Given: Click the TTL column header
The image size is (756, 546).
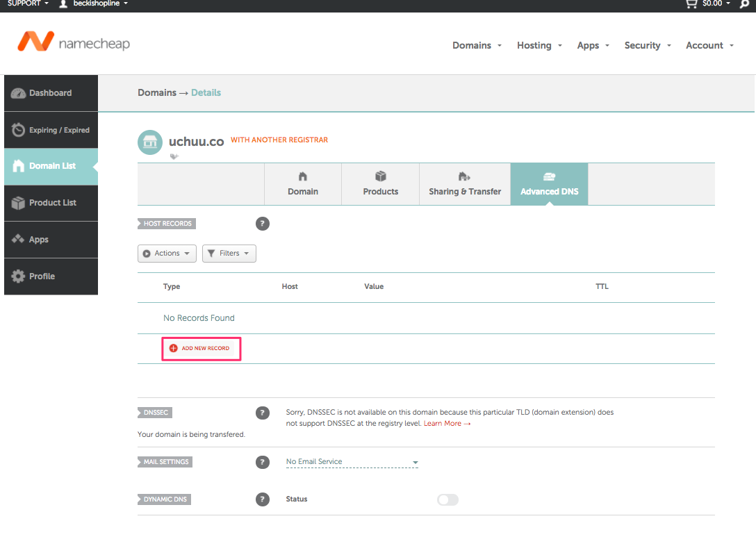Looking at the screenshot, I should [x=602, y=286].
